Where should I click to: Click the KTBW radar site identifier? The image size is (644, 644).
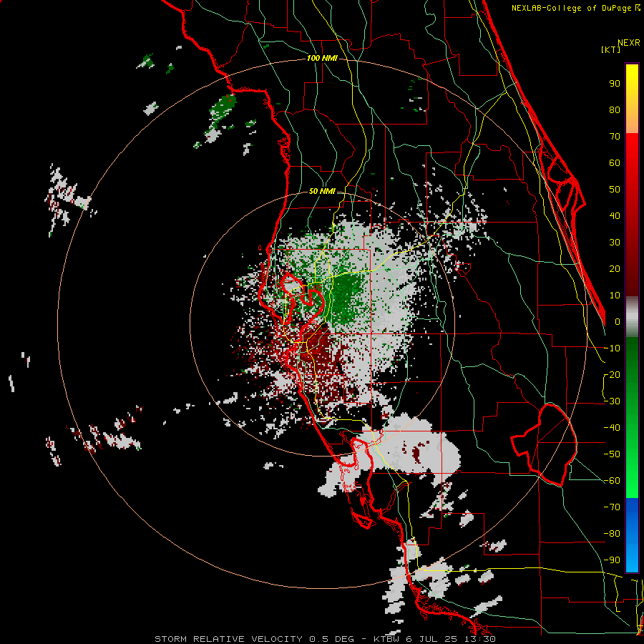[x=387, y=639]
